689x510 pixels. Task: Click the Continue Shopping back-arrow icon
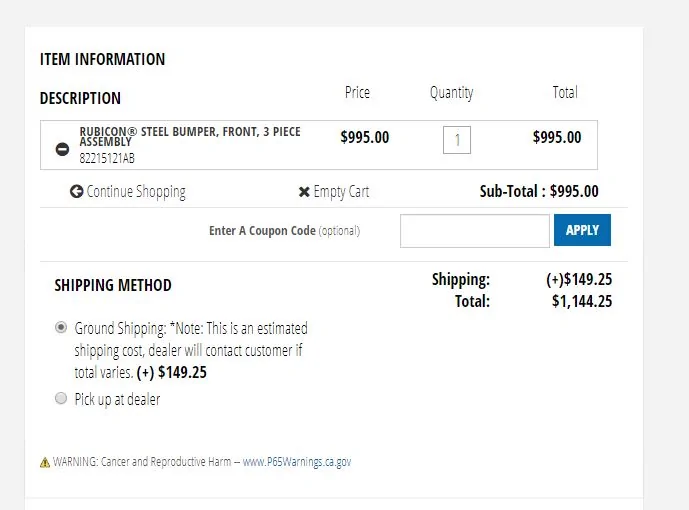(76, 192)
